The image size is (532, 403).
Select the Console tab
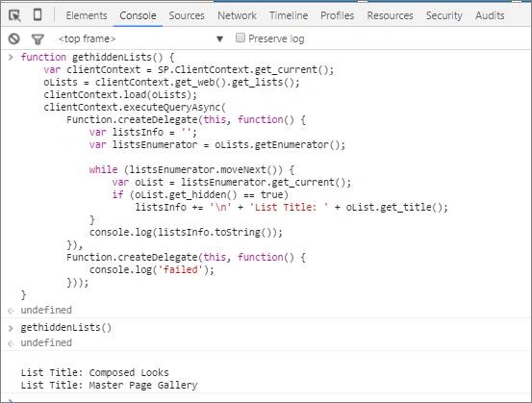(138, 15)
